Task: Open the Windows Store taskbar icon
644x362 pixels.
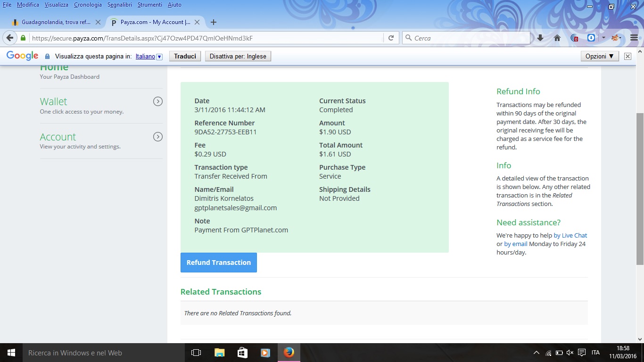Action: point(242,353)
